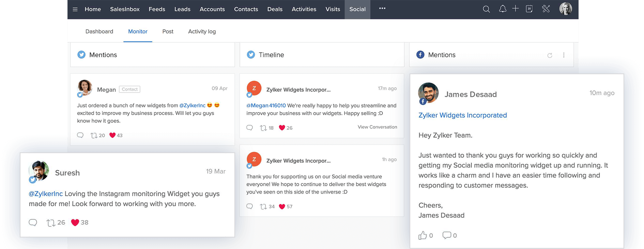644x249 pixels.
Task: Click View Conversation on Zylker tweet
Action: [377, 127]
